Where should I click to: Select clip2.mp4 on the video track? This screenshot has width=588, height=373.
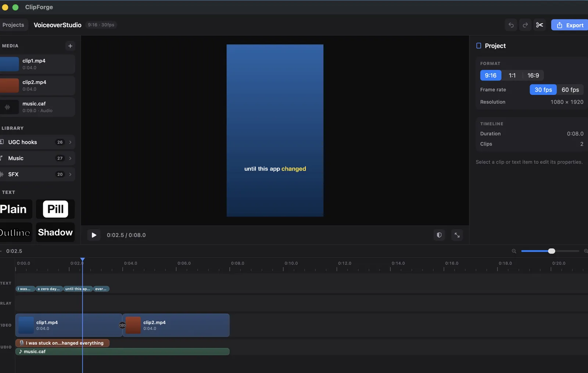click(176, 325)
